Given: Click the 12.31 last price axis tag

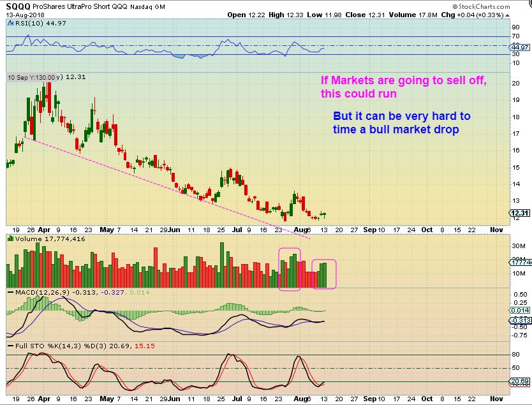Looking at the screenshot, I should pyautogui.click(x=520, y=213).
